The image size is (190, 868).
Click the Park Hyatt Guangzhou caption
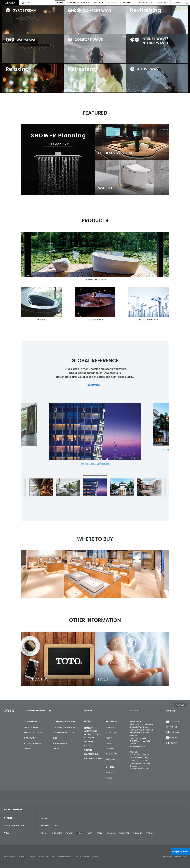95,464
